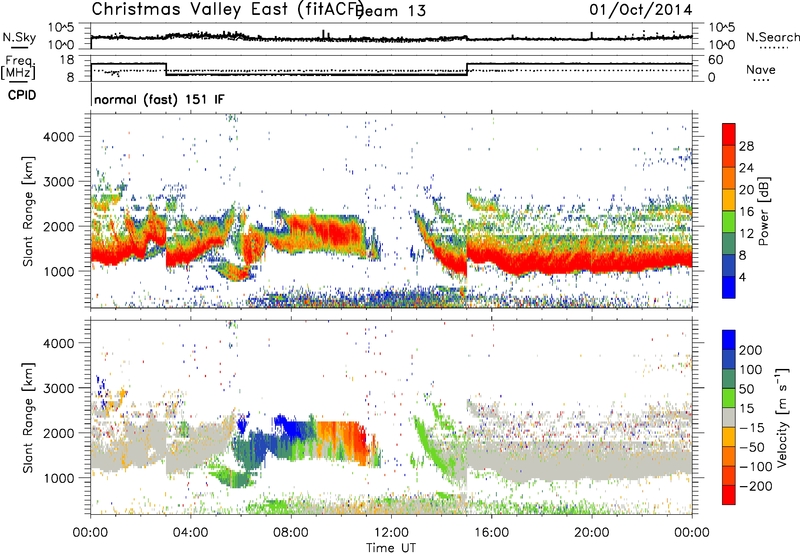The height and width of the screenshot is (554, 800).
Task: Click the 'Velocity [m s-1]' colorbar title
Action: coord(782,418)
